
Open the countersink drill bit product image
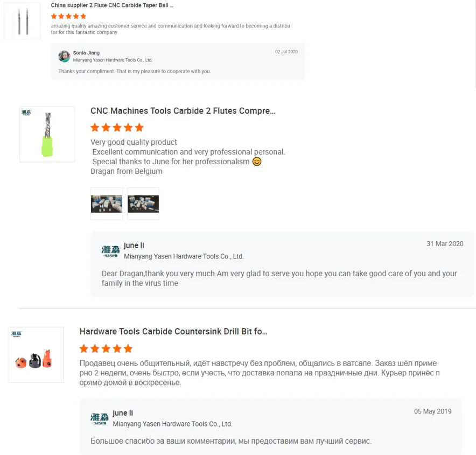pos(36,355)
